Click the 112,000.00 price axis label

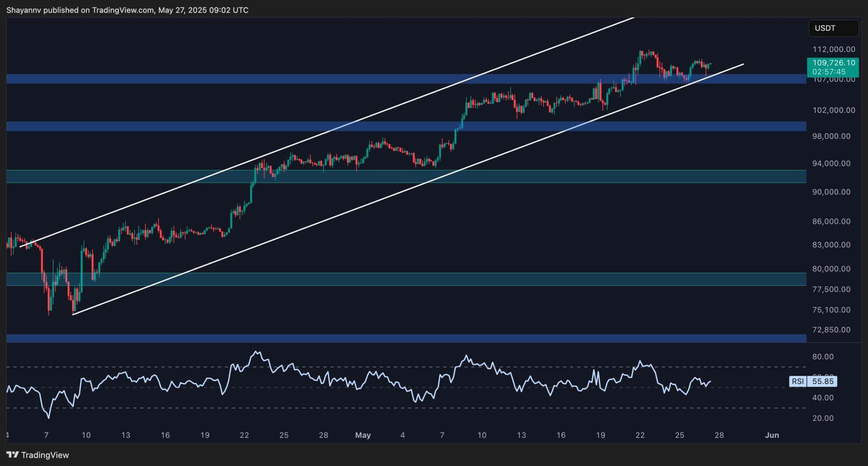click(833, 49)
